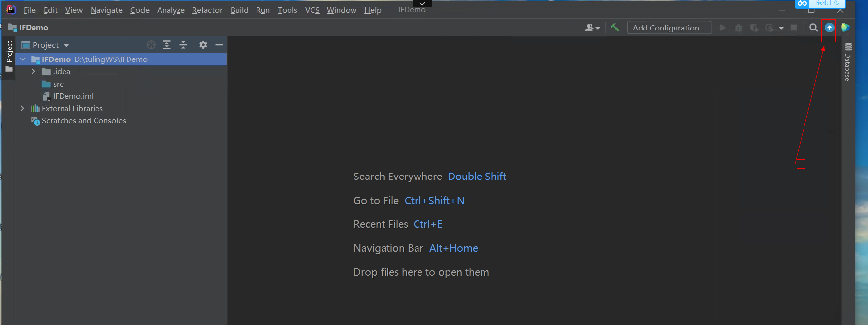Open Project tool window settings gear
868x325 pixels.
pyautogui.click(x=203, y=45)
